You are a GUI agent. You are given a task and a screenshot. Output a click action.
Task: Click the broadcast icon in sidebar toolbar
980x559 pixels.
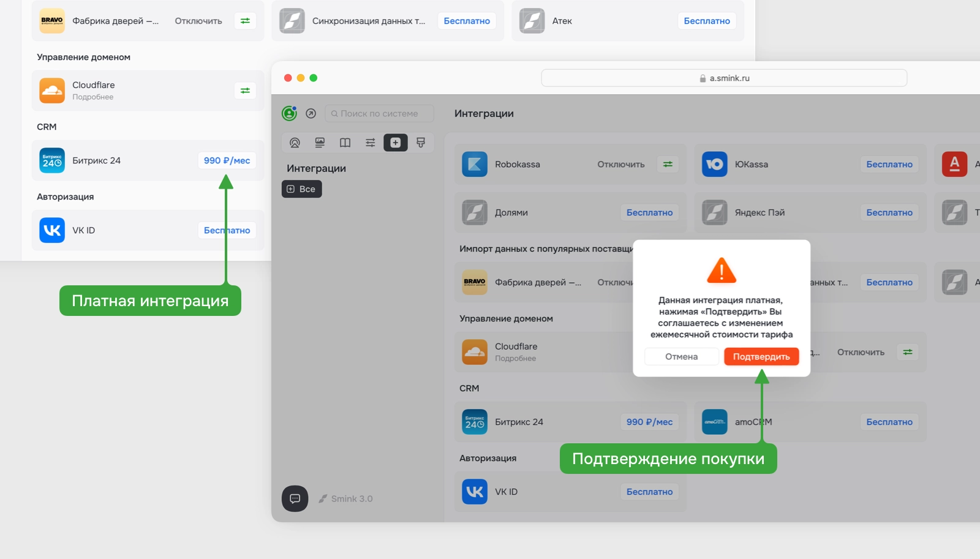295,143
